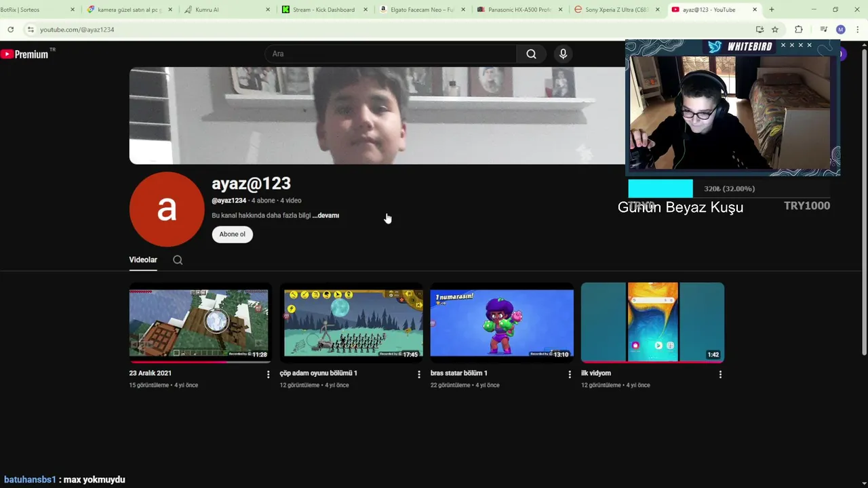This screenshot has height=488, width=868.
Task: Open the 'bras statar bölüm 1' video thumbnail
Action: [502, 323]
